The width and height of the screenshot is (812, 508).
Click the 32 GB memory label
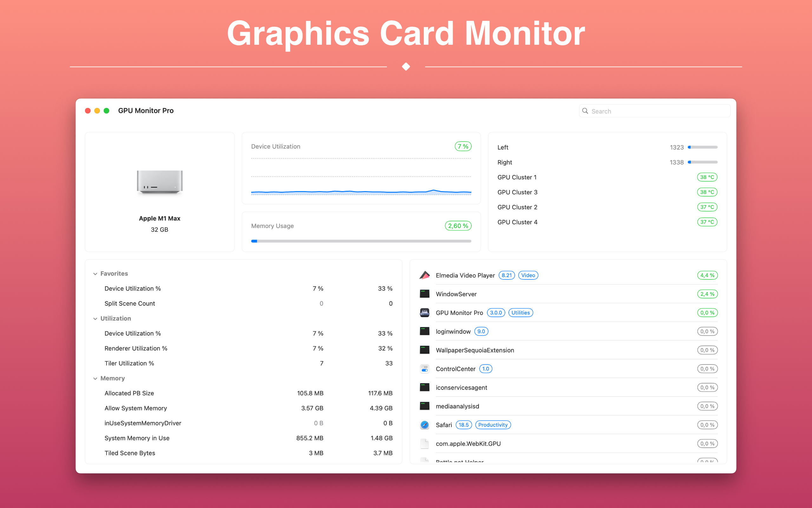click(160, 230)
